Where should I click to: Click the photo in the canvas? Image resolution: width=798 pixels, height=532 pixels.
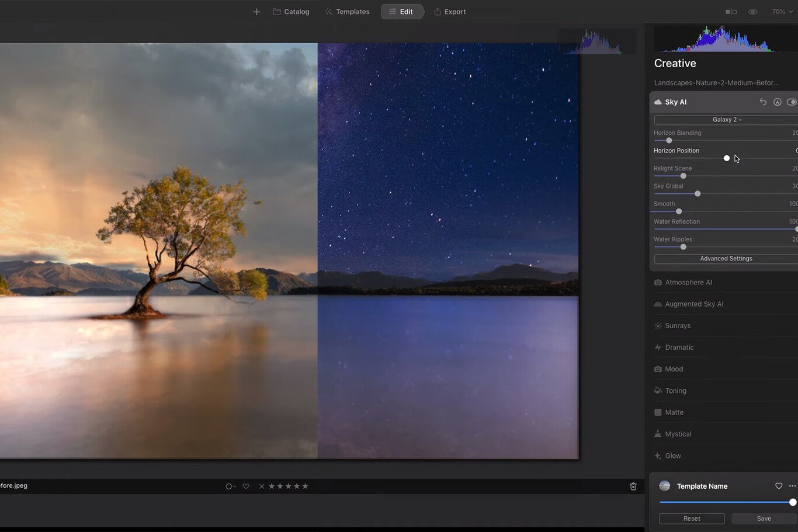289,251
